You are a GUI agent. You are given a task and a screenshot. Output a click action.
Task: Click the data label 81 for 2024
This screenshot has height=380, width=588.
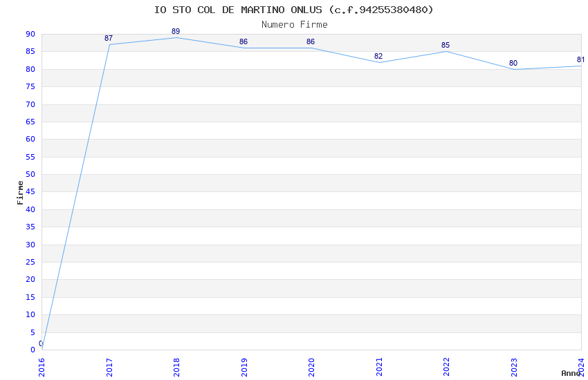point(580,59)
